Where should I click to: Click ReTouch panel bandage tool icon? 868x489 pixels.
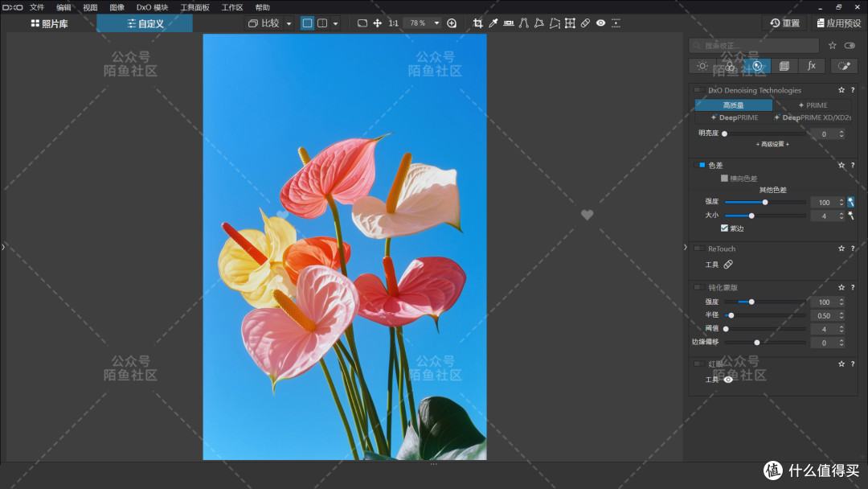728,265
